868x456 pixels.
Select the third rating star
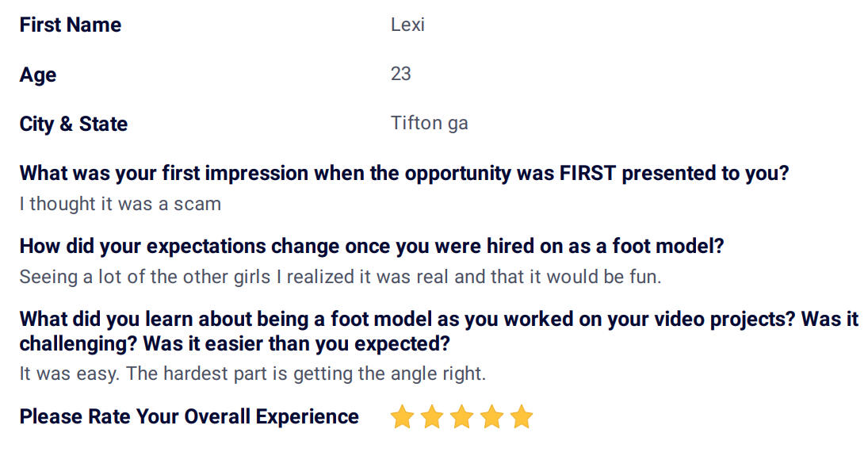(461, 416)
